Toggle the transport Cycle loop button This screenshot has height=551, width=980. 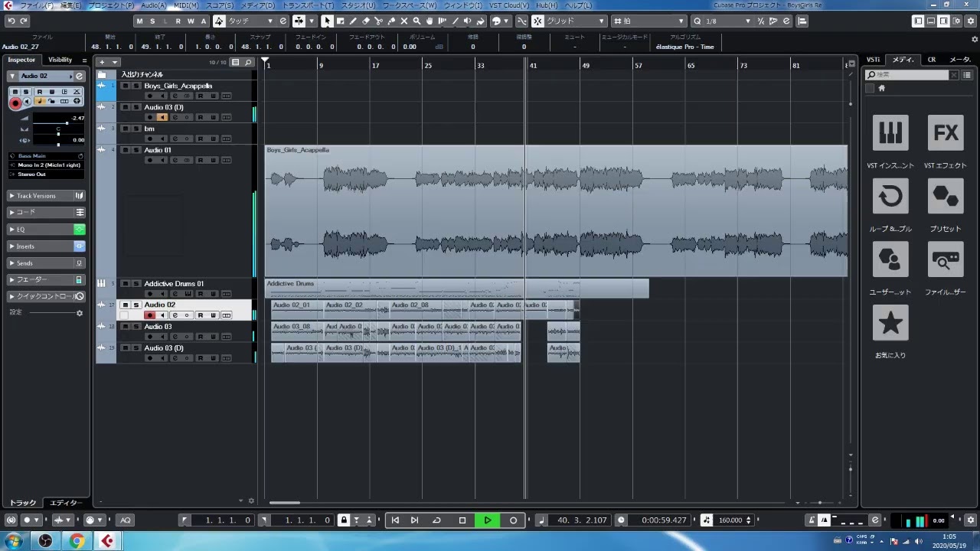point(436,520)
